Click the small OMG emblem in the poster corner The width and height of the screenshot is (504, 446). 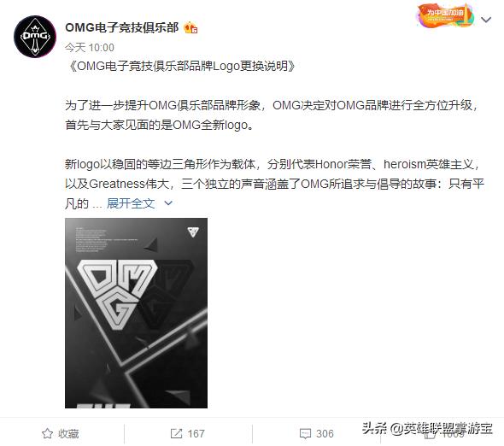point(193,232)
